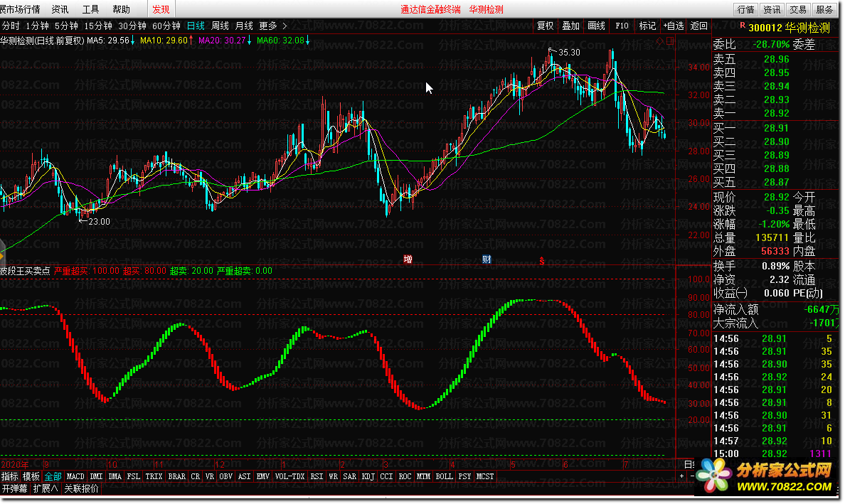Switch indicator to TRIX
Screen dimensions: 845x504
coord(154,476)
